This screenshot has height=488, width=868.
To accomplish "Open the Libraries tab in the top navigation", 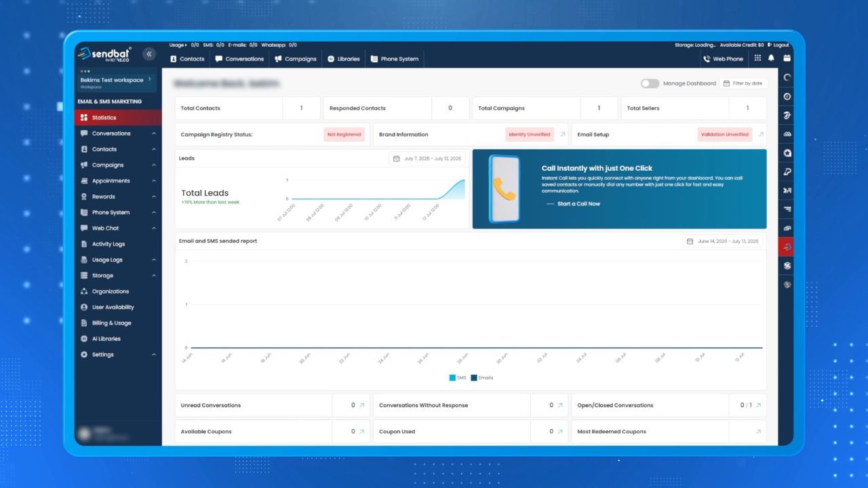I will tap(344, 59).
